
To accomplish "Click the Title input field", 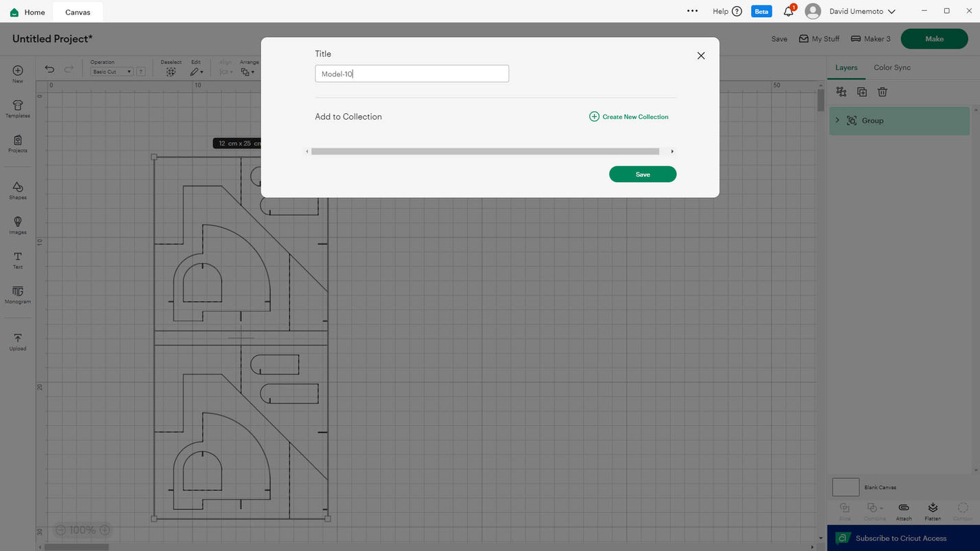I will (x=412, y=74).
